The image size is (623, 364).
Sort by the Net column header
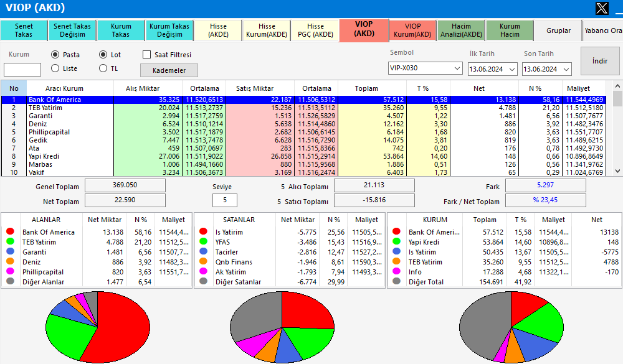pyautogui.click(x=484, y=88)
